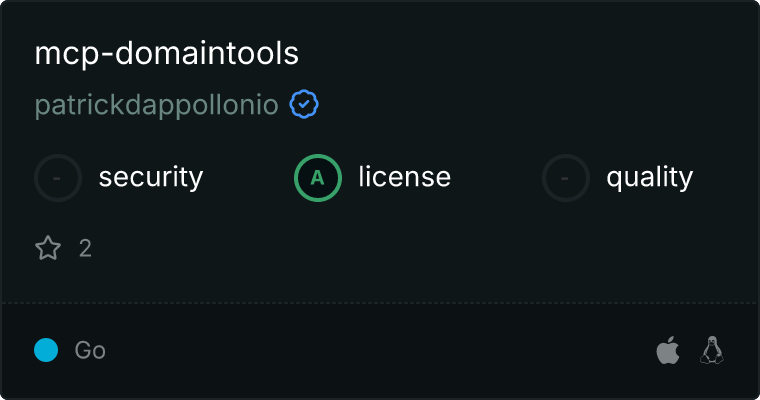This screenshot has height=400, width=760.
Task: Select the security label
Action: point(151,178)
